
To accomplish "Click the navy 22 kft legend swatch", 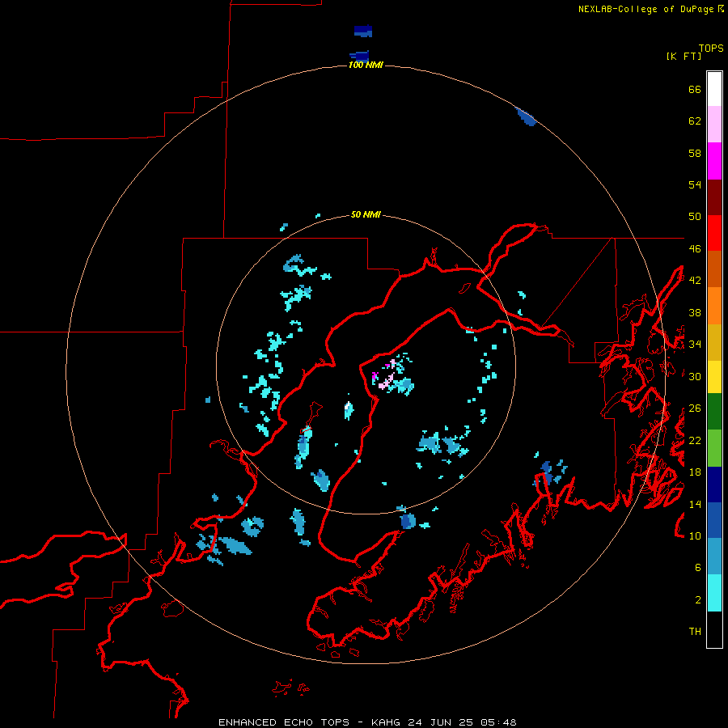I will pyautogui.click(x=714, y=485).
